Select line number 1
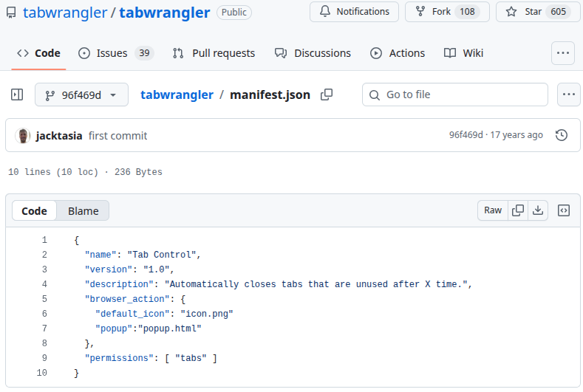 pos(44,240)
